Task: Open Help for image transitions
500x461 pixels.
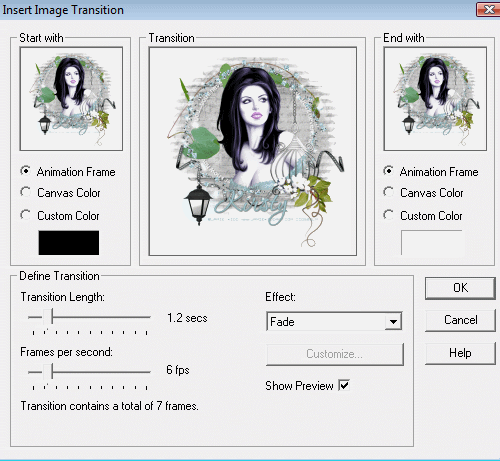Action: click(x=460, y=353)
